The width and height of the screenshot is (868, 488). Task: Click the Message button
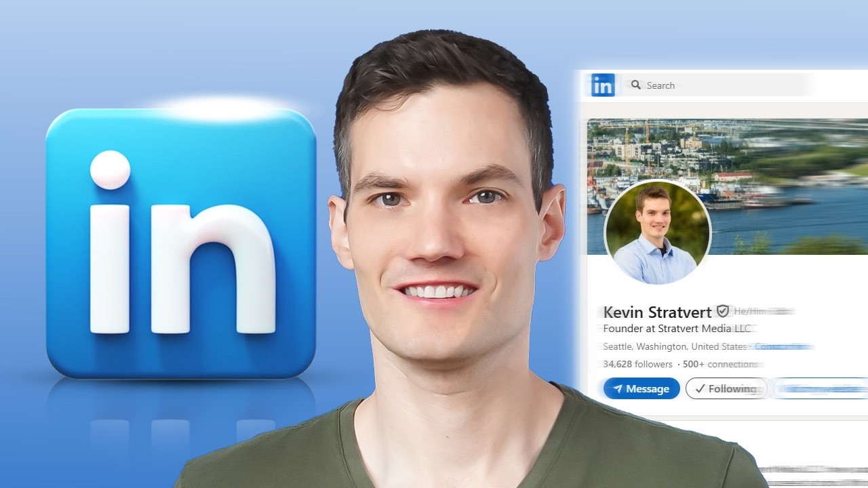pos(642,388)
